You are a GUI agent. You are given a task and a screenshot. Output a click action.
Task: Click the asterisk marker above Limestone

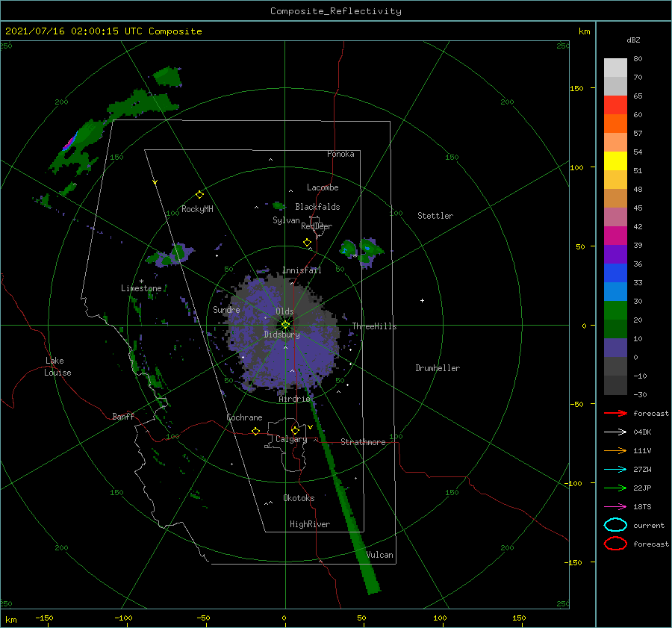(141, 282)
